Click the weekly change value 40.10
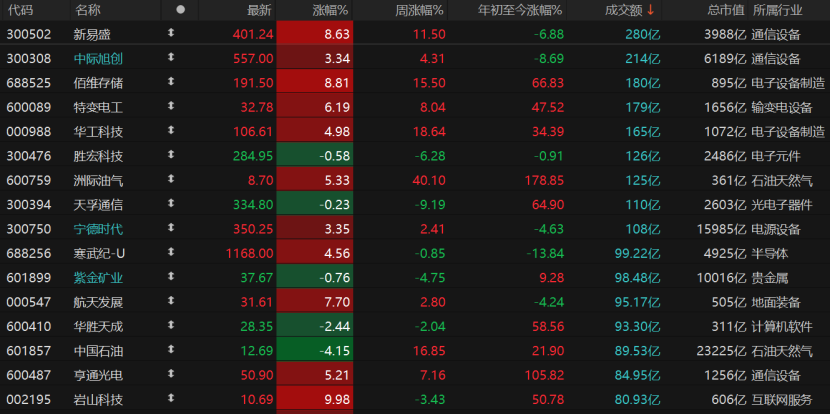Screen dimensions: 830x414 coord(429,181)
